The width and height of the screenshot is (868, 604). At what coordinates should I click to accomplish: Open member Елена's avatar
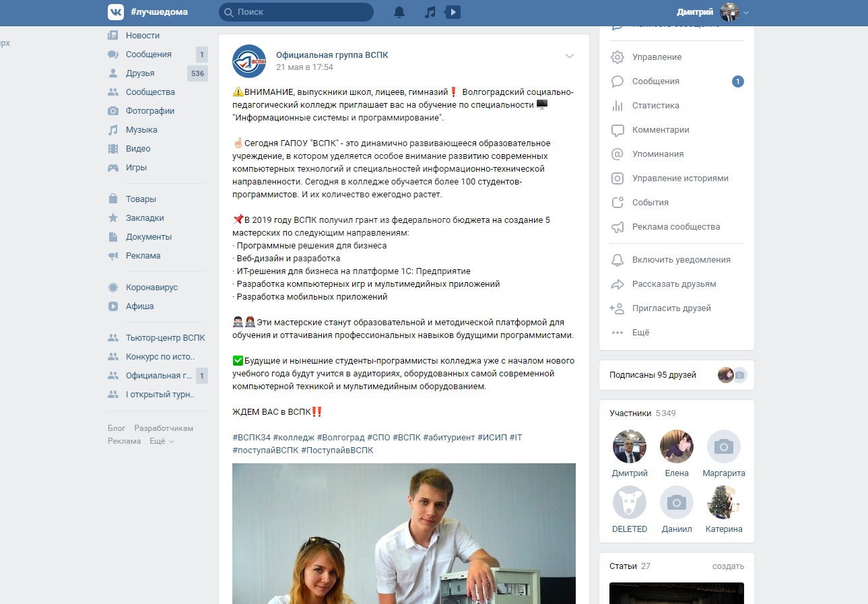tap(677, 446)
